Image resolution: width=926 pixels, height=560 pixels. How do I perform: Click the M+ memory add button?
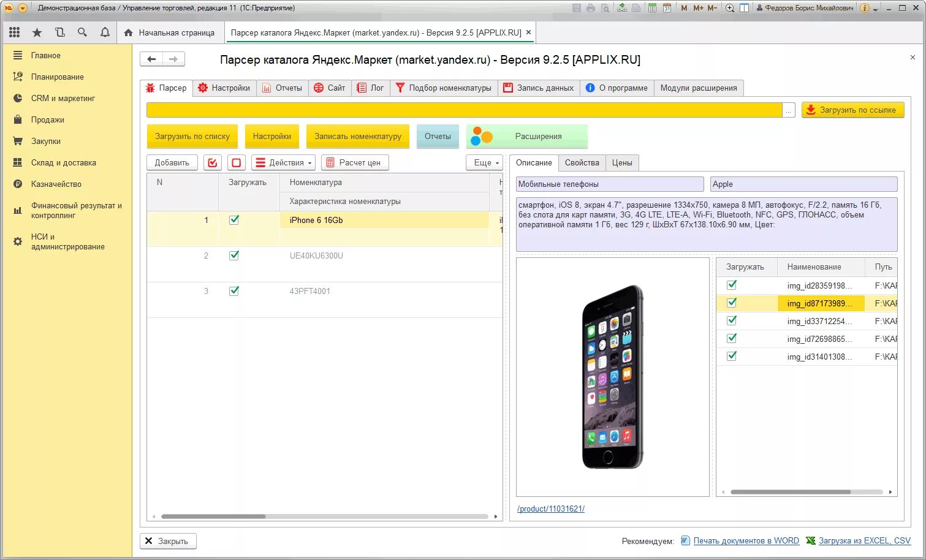(698, 8)
